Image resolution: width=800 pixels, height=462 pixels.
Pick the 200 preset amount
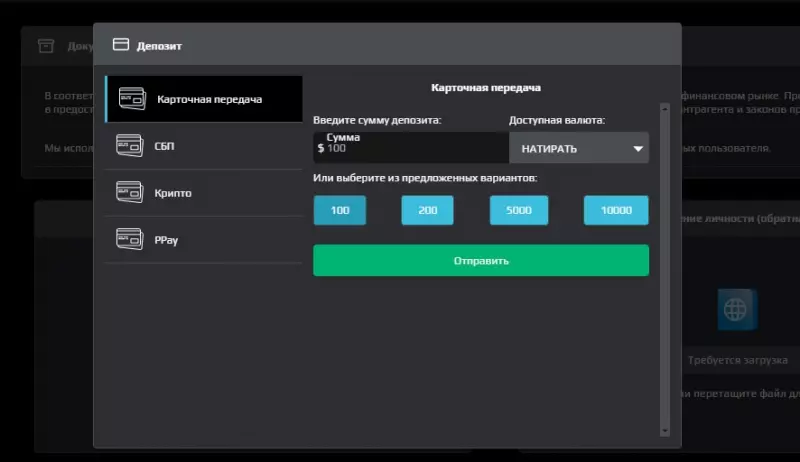click(x=428, y=210)
